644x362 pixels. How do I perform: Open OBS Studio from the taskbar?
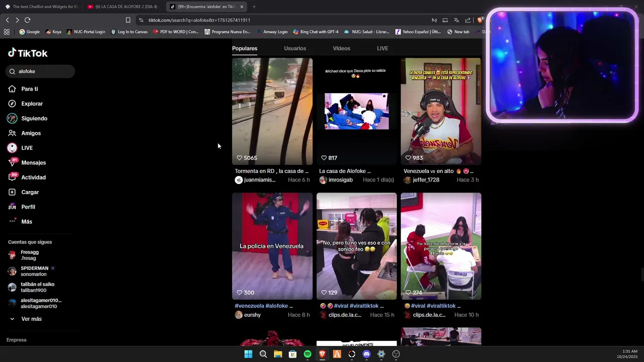click(x=396, y=354)
